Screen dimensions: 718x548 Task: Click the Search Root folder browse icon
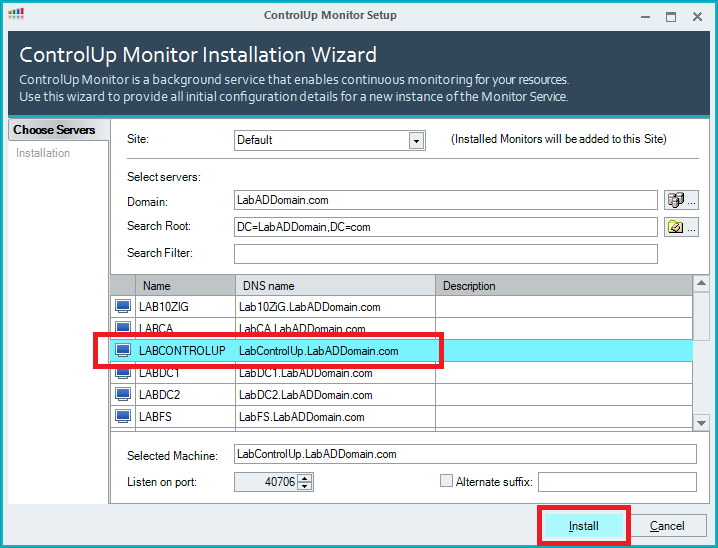(681, 227)
